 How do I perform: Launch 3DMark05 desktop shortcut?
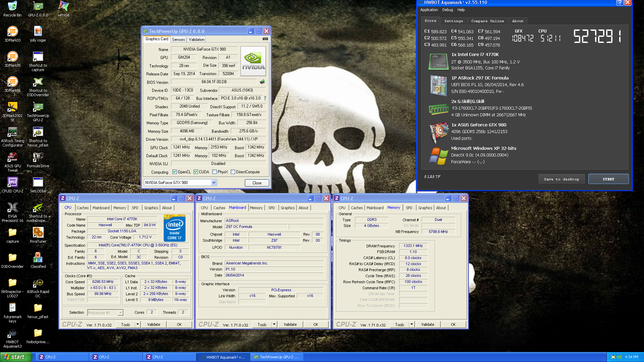pos(12,59)
